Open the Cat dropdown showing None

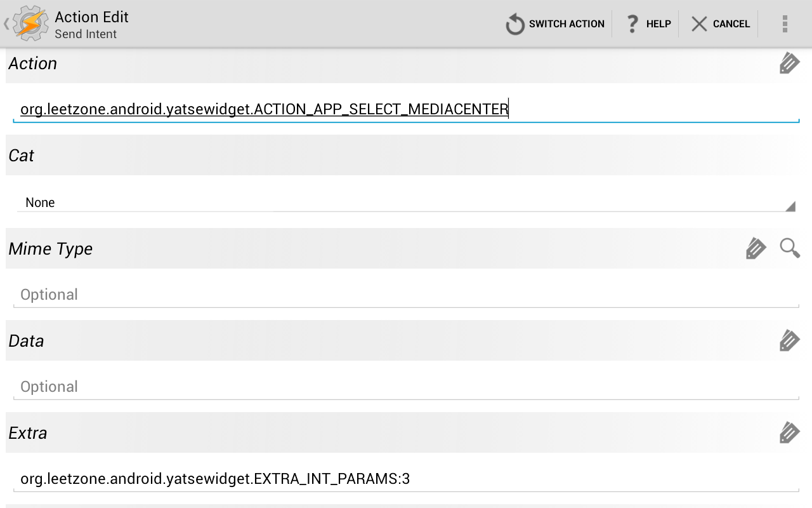tap(406, 203)
